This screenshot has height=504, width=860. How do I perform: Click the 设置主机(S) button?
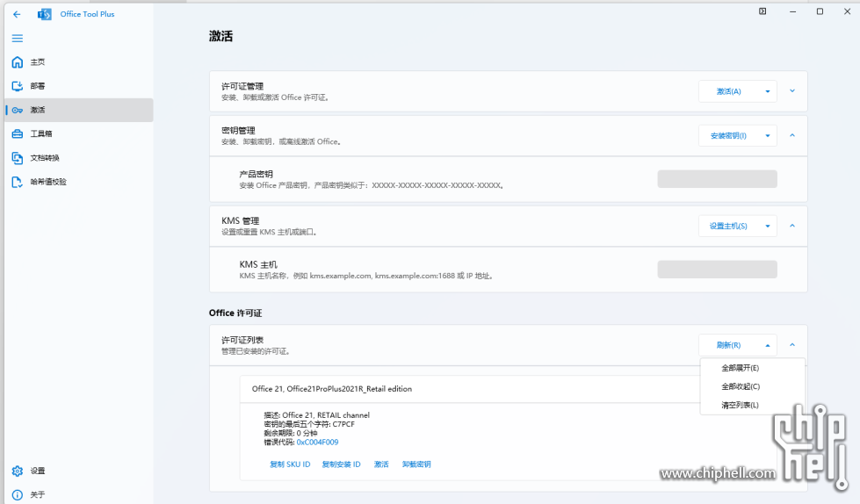pos(728,226)
